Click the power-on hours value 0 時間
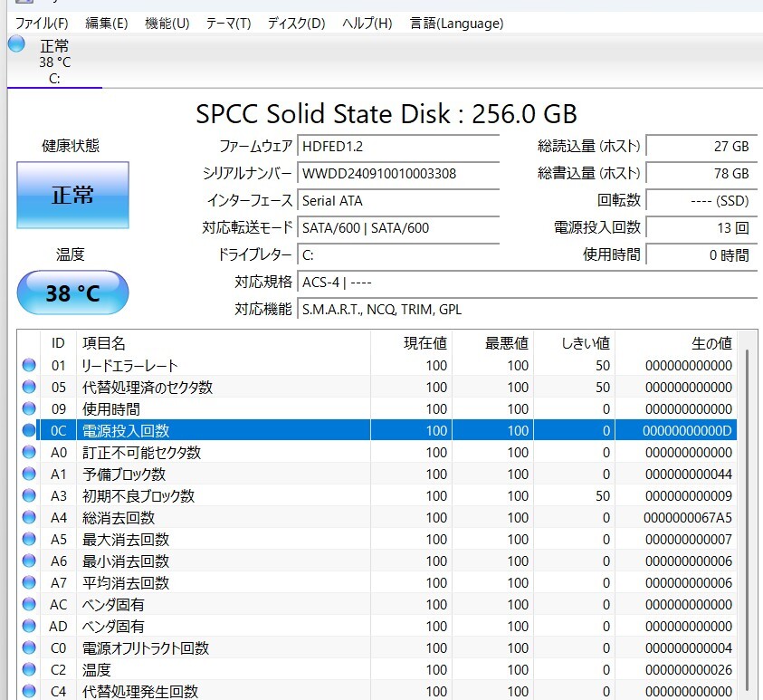The width and height of the screenshot is (763, 700). click(x=701, y=255)
